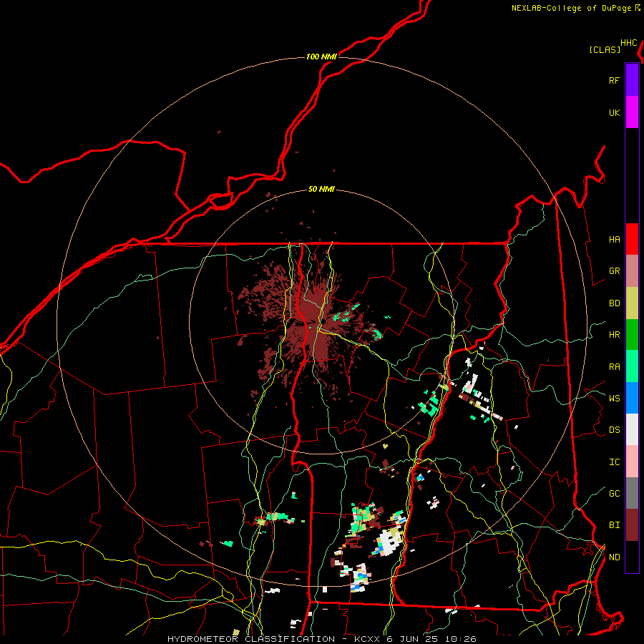The image size is (644, 644).
Task: Click the UK legend label
Action: pyautogui.click(x=614, y=112)
